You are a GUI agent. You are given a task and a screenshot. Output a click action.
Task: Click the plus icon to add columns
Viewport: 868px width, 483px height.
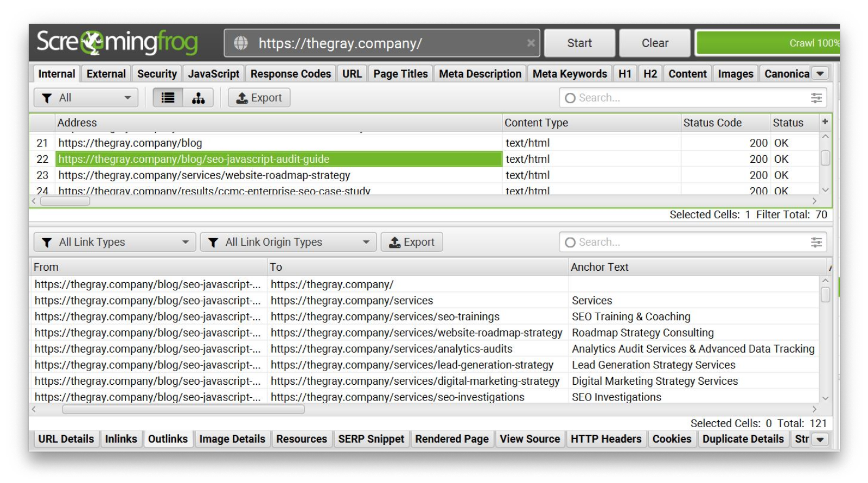pos(825,122)
